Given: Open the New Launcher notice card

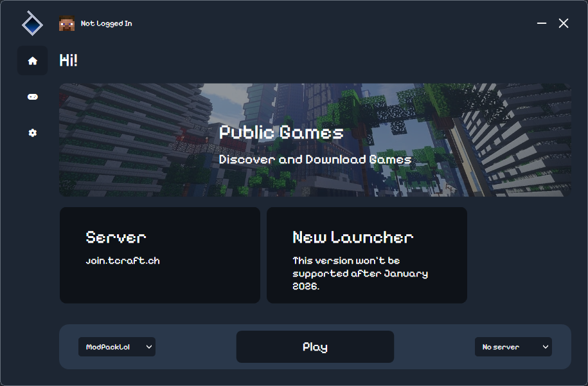Looking at the screenshot, I should point(367,255).
